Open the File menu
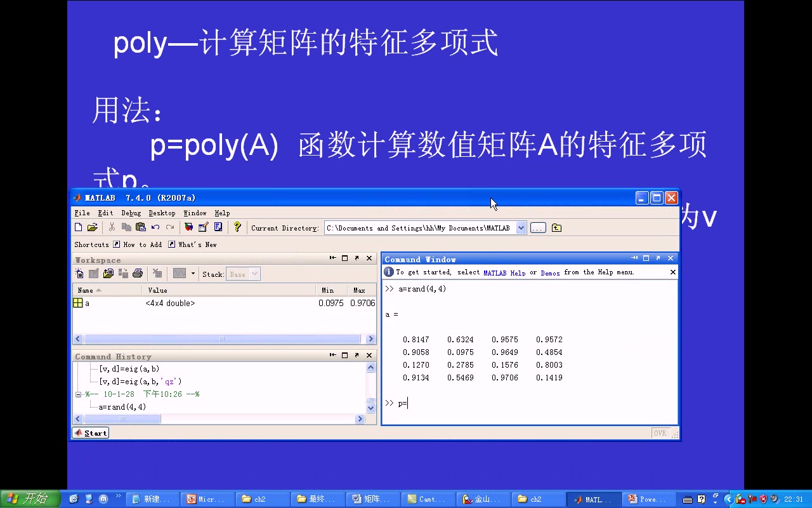Viewport: 812px width, 508px height. tap(82, 213)
